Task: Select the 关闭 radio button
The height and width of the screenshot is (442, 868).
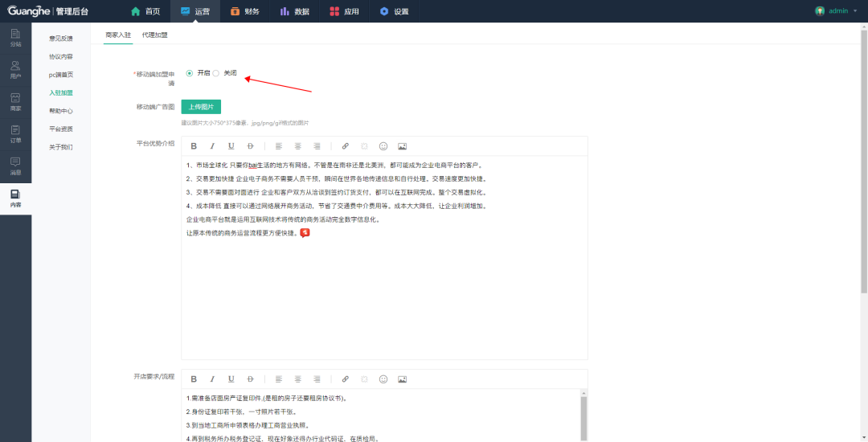Action: (x=216, y=73)
